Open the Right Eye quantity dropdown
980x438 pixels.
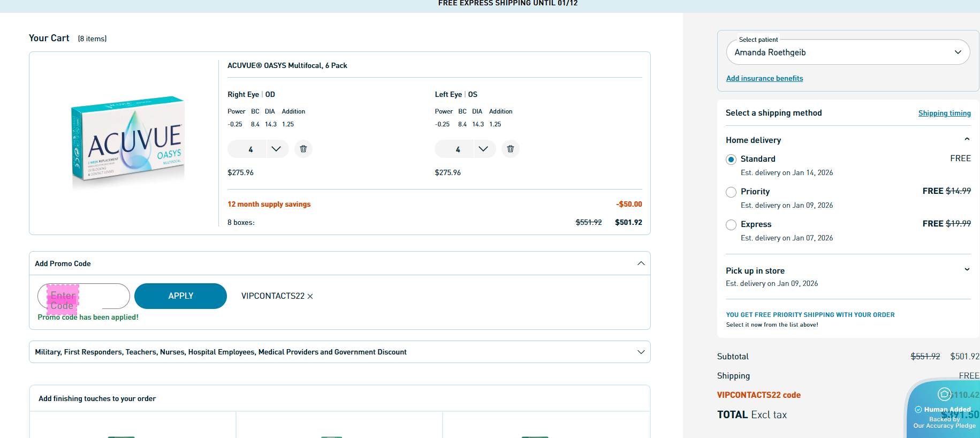point(276,149)
